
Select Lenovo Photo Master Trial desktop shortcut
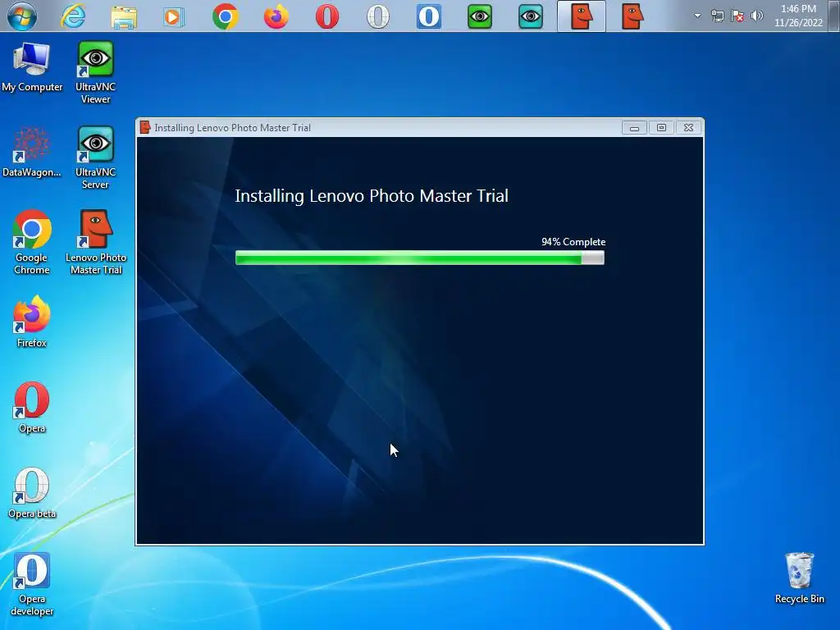click(x=96, y=242)
